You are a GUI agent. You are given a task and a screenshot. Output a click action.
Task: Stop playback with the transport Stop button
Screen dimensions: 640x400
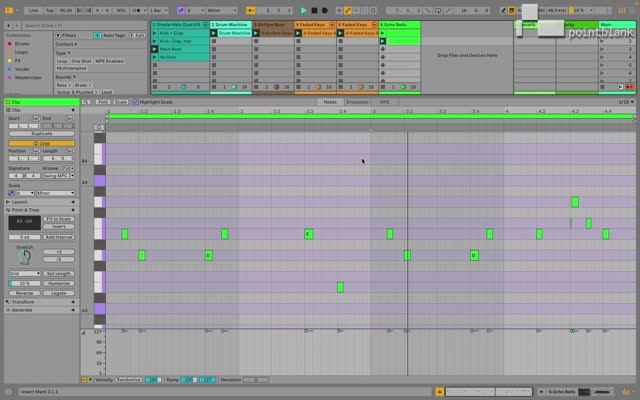tap(314, 10)
